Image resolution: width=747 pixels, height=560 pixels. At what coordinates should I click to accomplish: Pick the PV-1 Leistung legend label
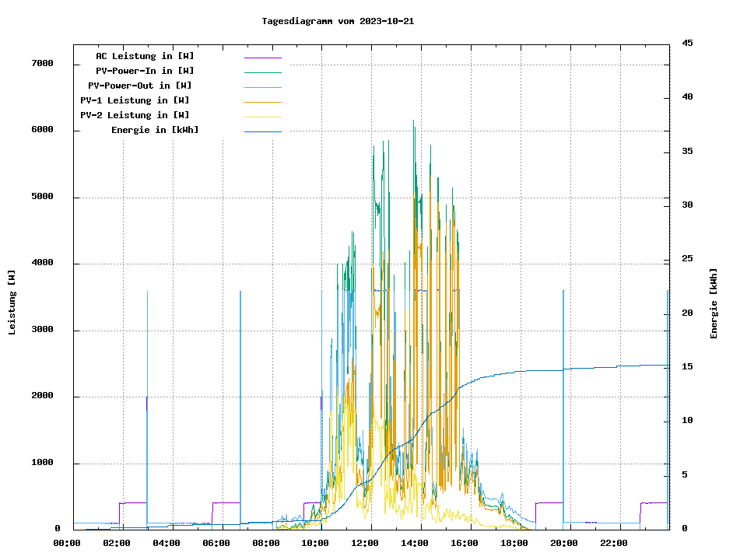click(x=135, y=100)
